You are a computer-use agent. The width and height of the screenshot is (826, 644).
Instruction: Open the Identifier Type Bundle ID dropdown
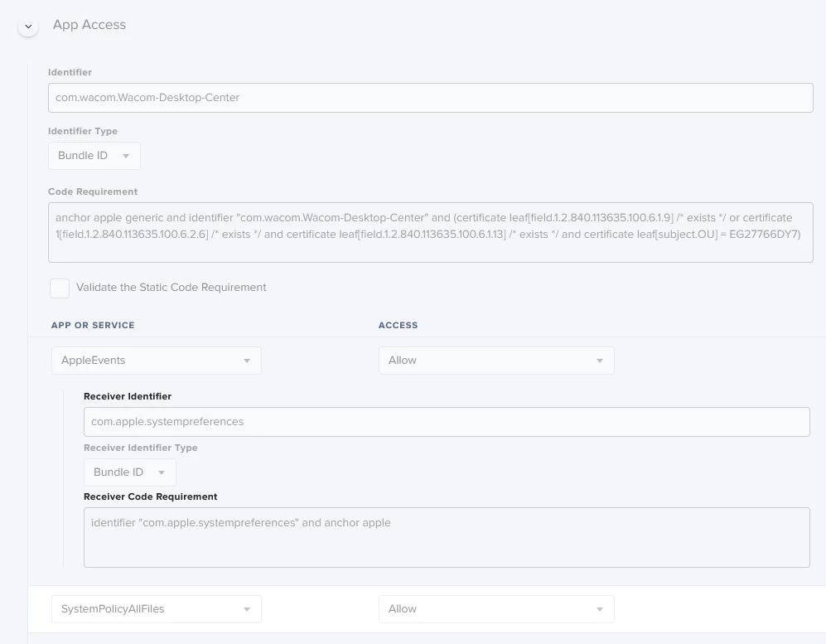click(94, 156)
